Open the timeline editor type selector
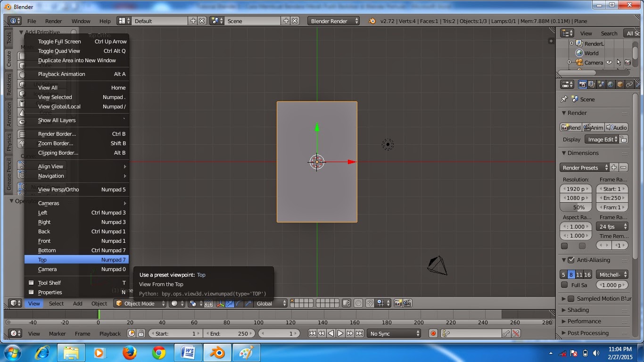 point(16,333)
